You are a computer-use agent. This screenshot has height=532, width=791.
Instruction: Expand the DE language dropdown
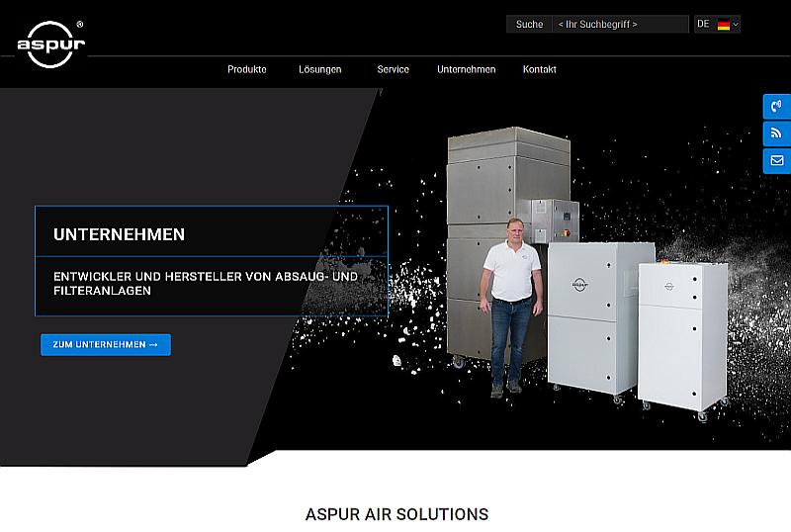717,25
